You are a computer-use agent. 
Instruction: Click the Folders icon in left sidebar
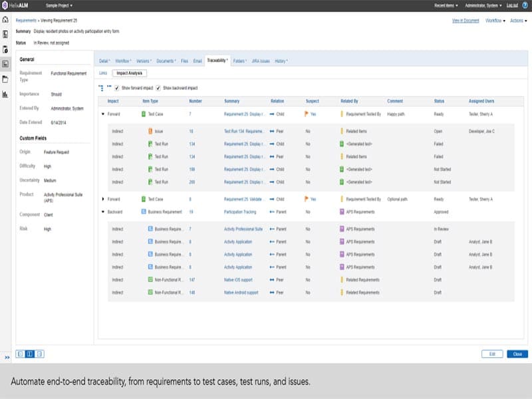5,79
